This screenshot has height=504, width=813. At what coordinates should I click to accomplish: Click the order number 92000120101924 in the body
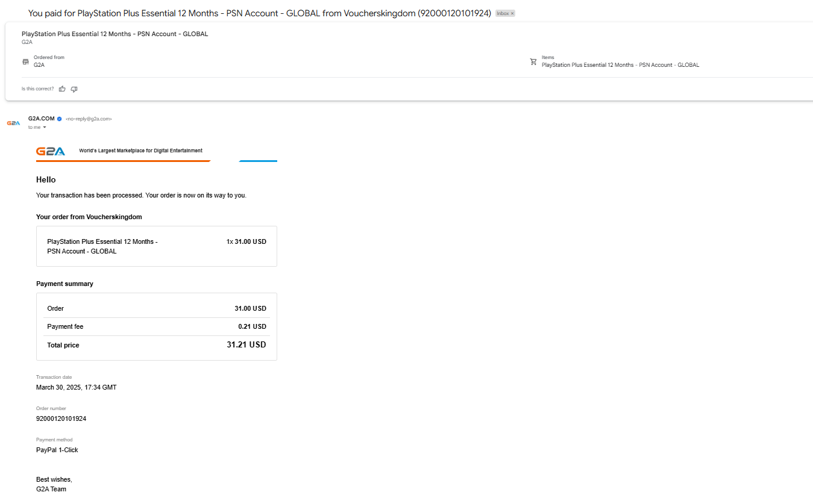point(61,418)
